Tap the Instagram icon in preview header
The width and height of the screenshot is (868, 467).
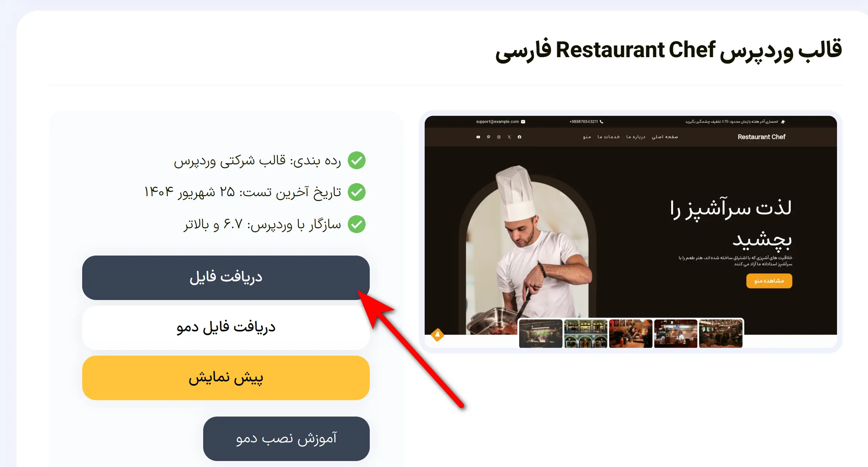click(499, 137)
